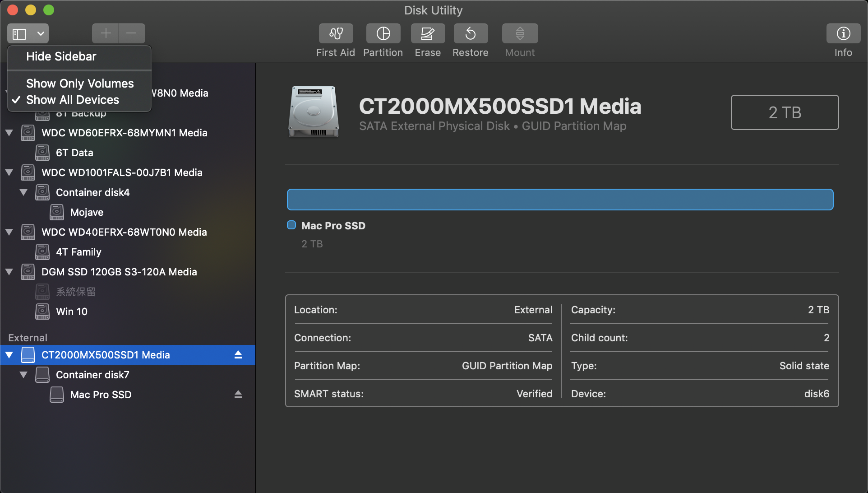Image resolution: width=868 pixels, height=493 pixels.
Task: Eject the Mac Pro SSD volume
Action: 238,395
